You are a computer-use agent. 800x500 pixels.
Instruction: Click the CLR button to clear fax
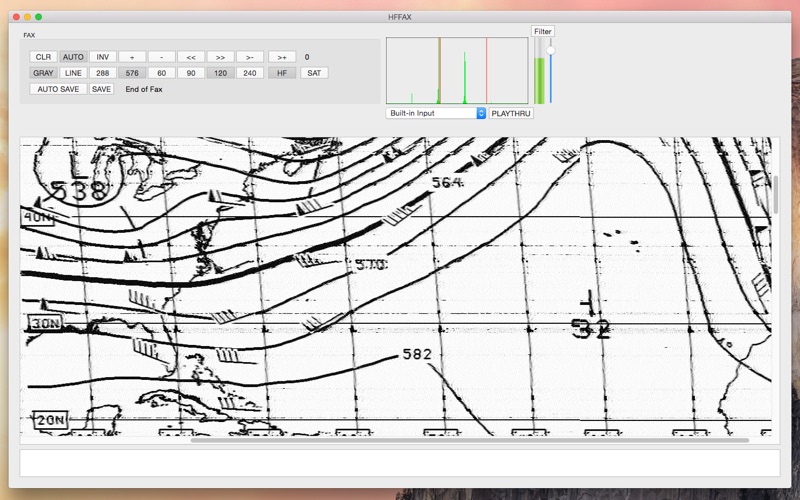point(43,57)
